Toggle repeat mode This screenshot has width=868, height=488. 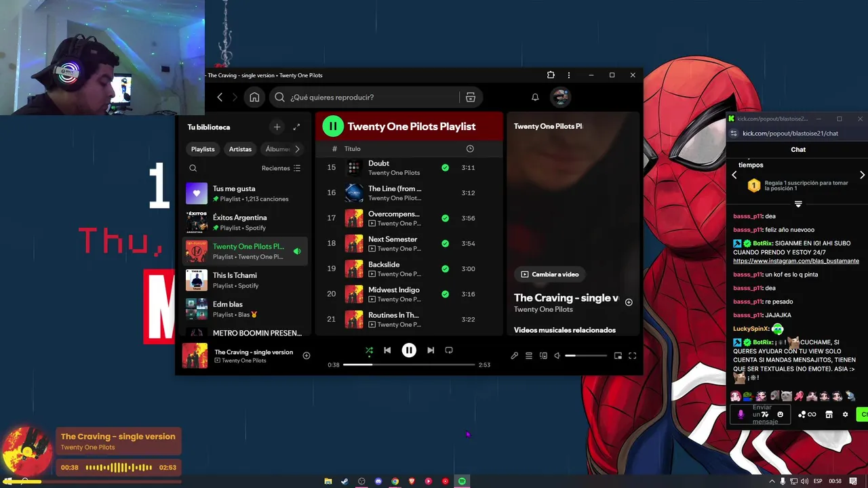pos(449,350)
